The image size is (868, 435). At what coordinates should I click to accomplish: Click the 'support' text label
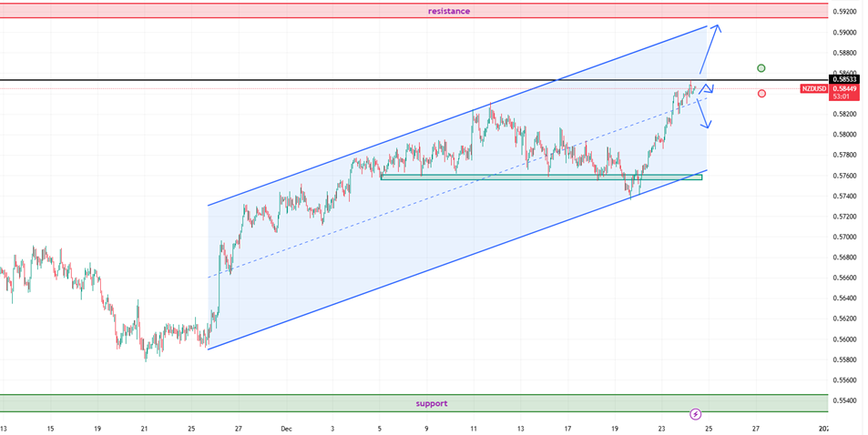432,403
